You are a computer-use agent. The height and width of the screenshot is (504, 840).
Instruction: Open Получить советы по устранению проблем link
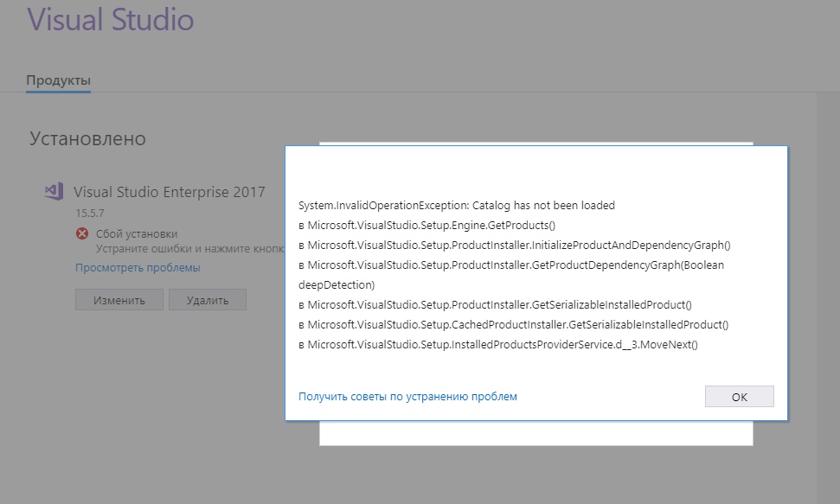[x=407, y=397]
